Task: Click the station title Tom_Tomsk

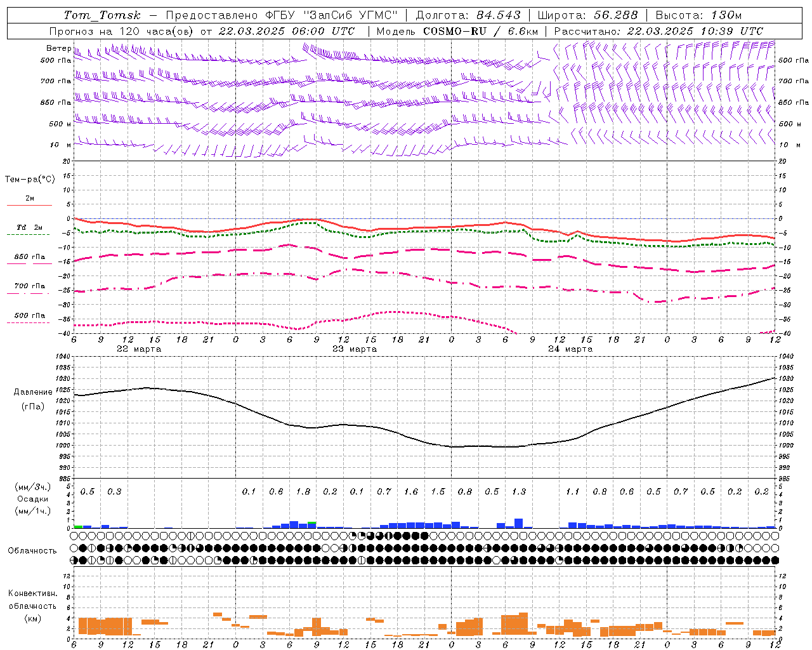Action: pos(102,15)
